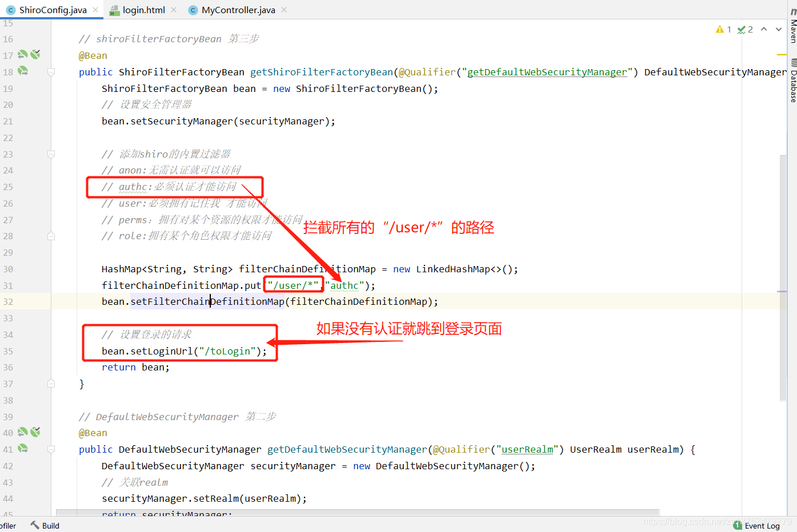This screenshot has width=797, height=532.
Task: Click the "/user/*" string literal
Action: (x=293, y=285)
